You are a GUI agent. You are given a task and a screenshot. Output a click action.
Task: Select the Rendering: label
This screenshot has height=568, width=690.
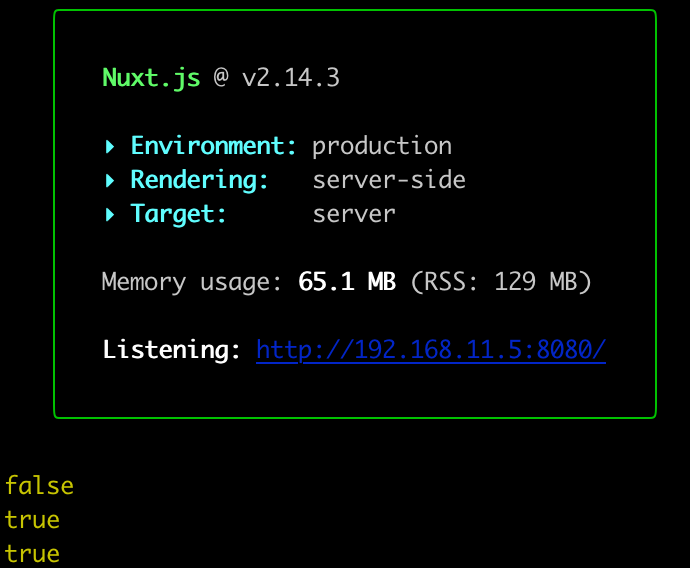click(200, 180)
